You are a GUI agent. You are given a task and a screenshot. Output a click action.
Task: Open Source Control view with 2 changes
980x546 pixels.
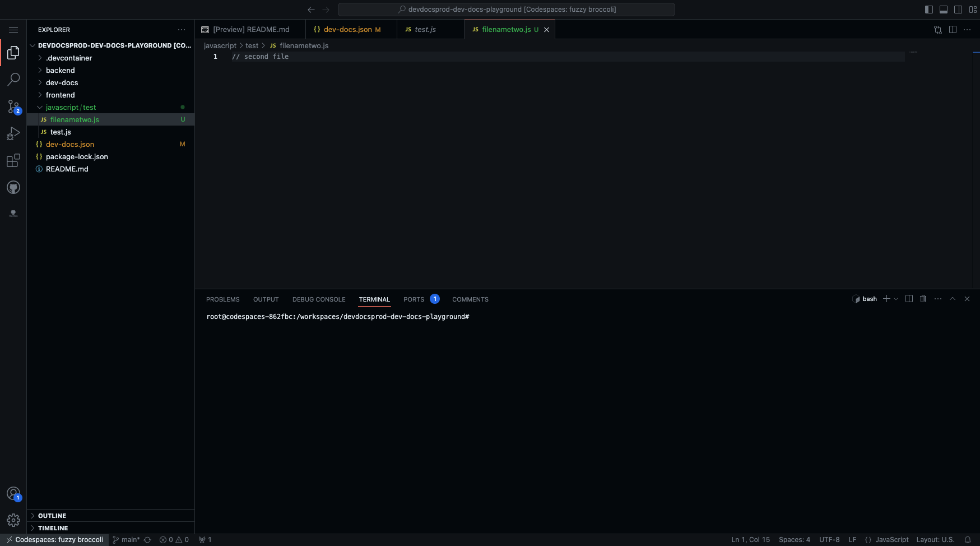click(13, 107)
